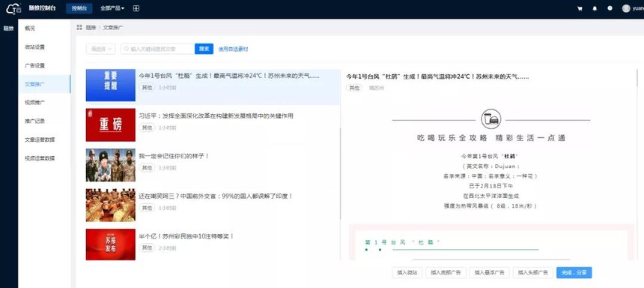This screenshot has width=644, height=288.
Task: Open the notification bell
Action: tap(595, 9)
